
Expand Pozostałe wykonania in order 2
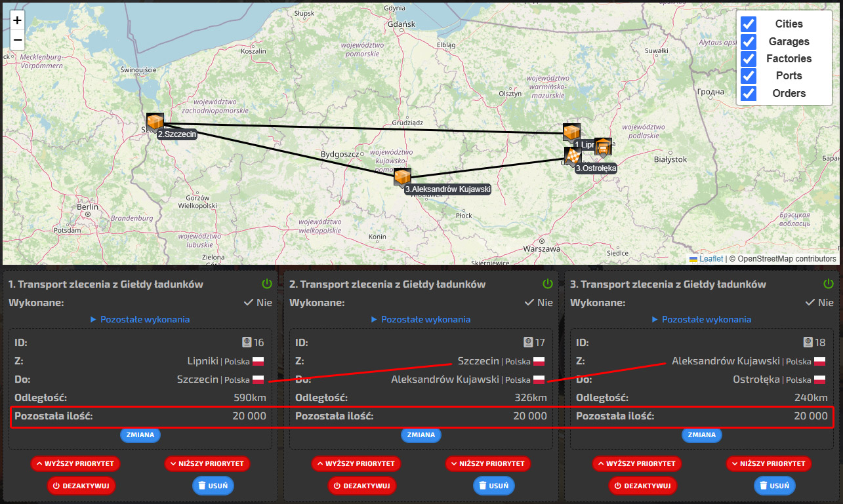(421, 319)
